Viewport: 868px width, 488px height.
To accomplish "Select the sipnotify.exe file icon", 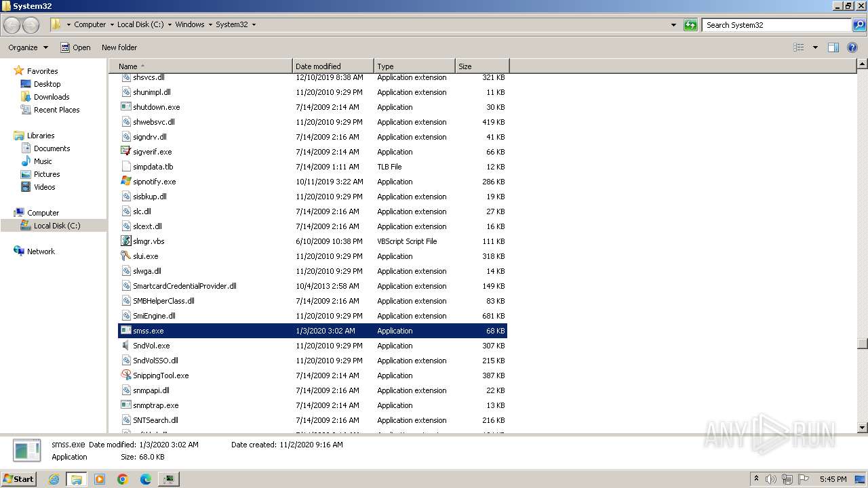I will point(125,182).
